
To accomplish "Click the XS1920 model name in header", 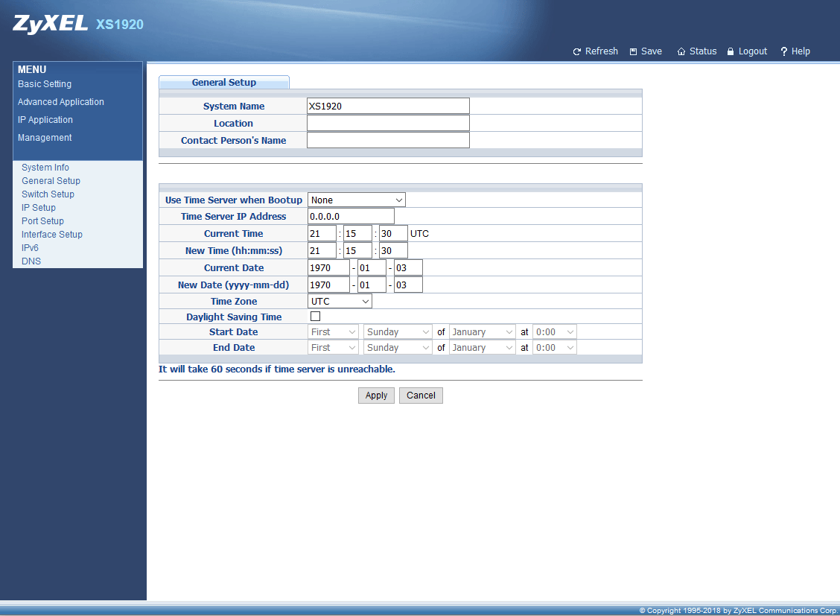I will [x=119, y=25].
